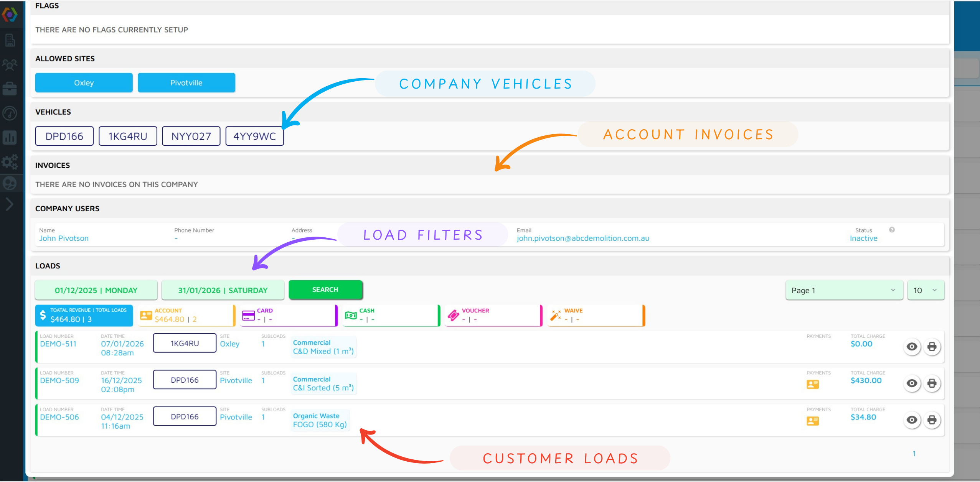Filter loads by Account payment card
The image size is (980, 482).
click(186, 315)
